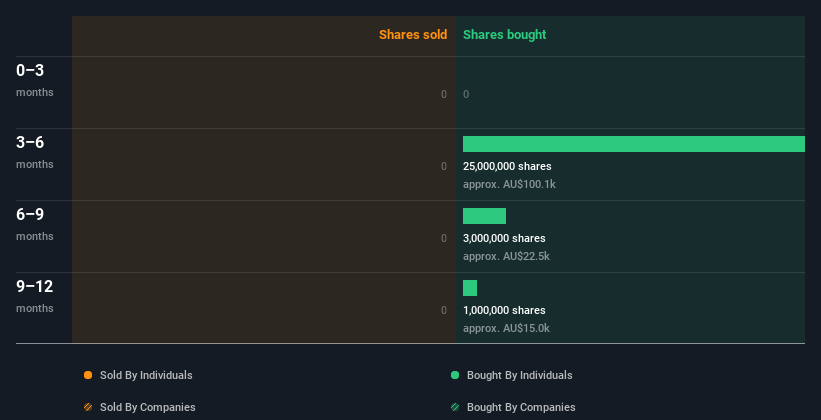821x420 pixels.
Task: Click the 0–3 months row label
Action: [35, 80]
